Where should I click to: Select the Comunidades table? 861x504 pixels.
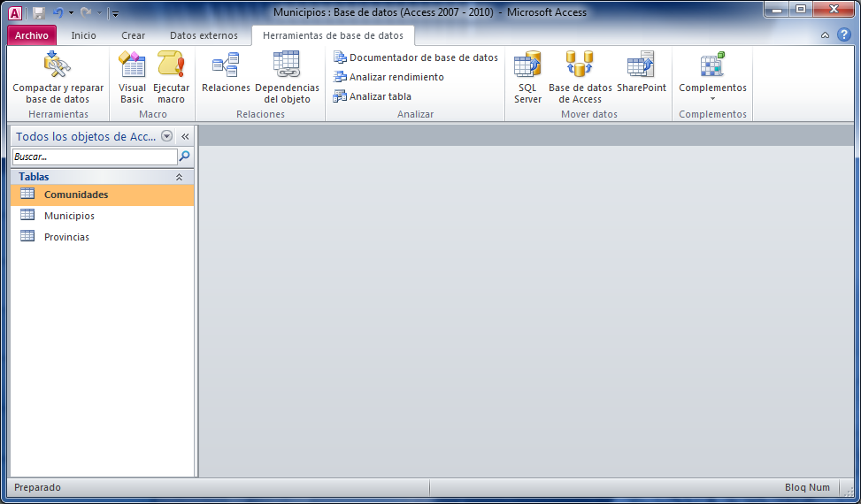pyautogui.click(x=102, y=195)
